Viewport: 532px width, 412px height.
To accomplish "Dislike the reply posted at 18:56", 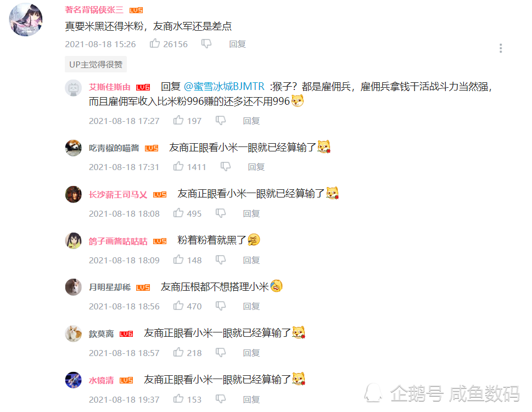I will [x=221, y=306].
